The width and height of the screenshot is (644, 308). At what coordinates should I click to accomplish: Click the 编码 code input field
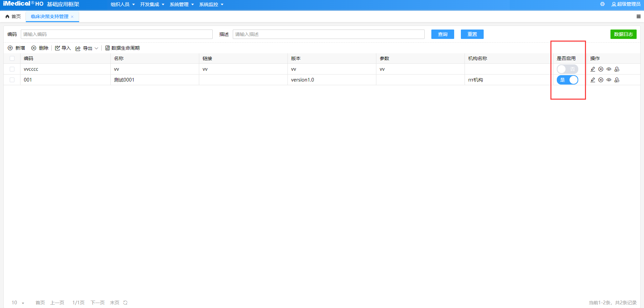pos(116,34)
